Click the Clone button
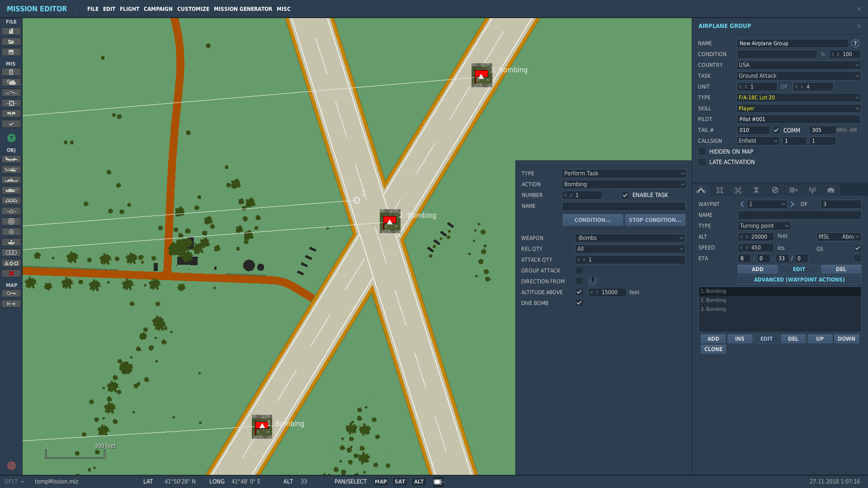868x488 pixels. 713,349
